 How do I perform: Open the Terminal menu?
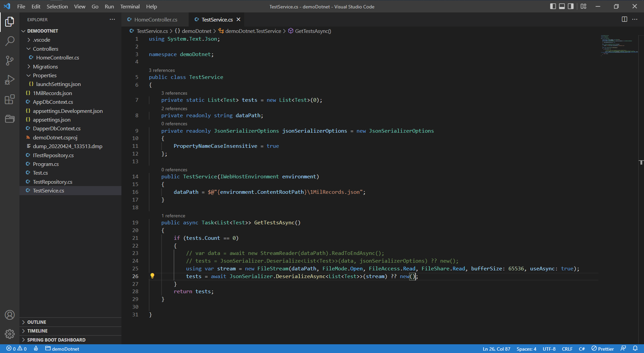point(129,6)
